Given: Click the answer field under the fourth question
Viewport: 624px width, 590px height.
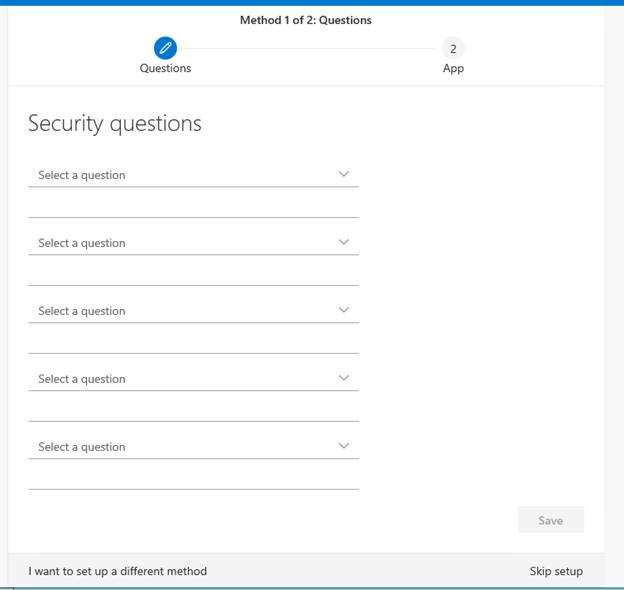Looking at the screenshot, I should 193,410.
